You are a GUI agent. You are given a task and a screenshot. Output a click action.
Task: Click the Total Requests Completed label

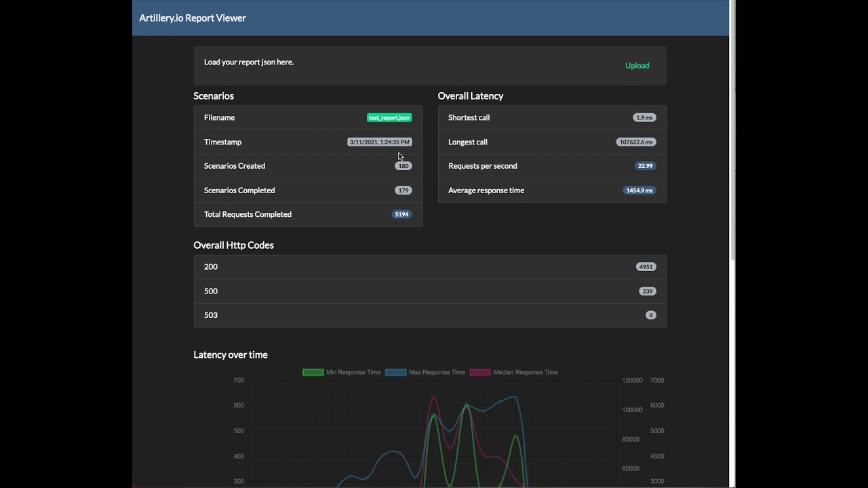point(248,214)
